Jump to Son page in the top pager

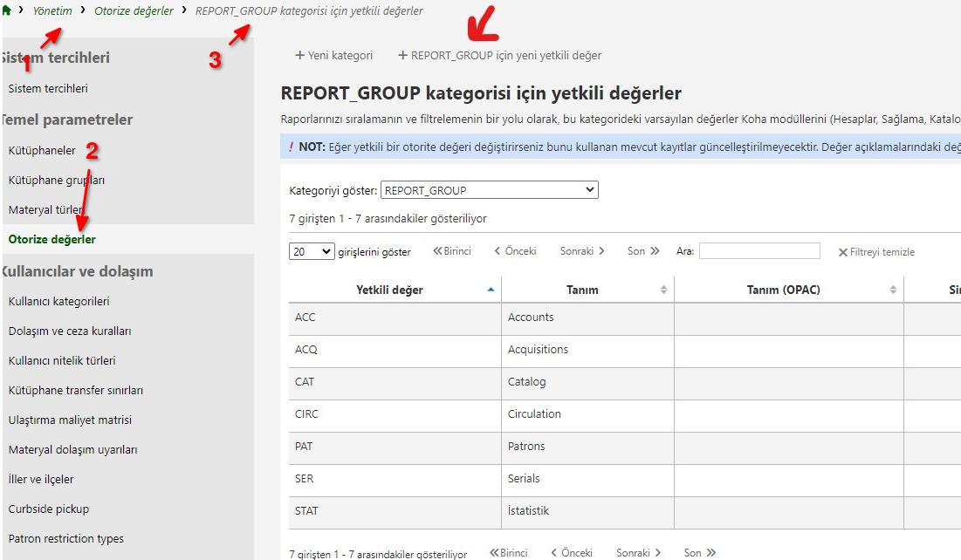pyautogui.click(x=643, y=251)
